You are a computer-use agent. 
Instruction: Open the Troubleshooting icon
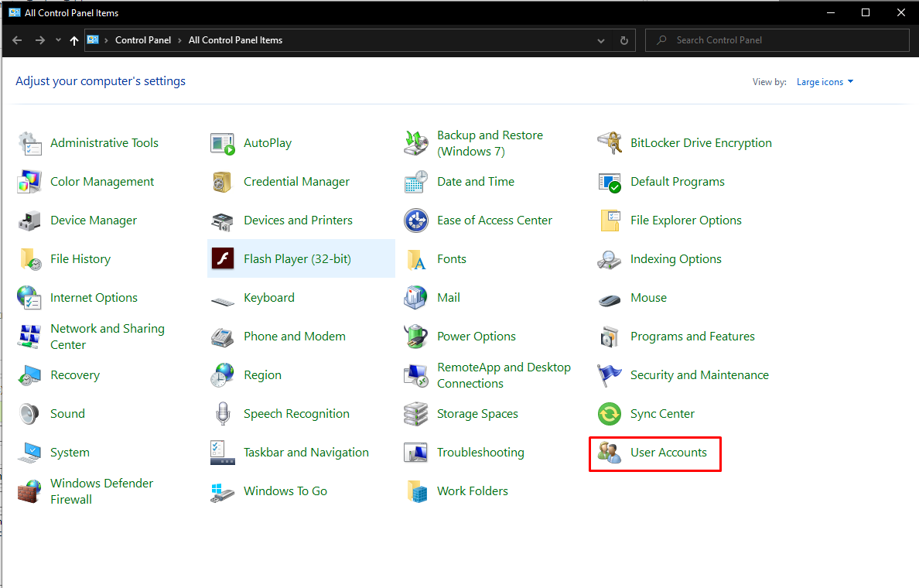click(x=416, y=453)
